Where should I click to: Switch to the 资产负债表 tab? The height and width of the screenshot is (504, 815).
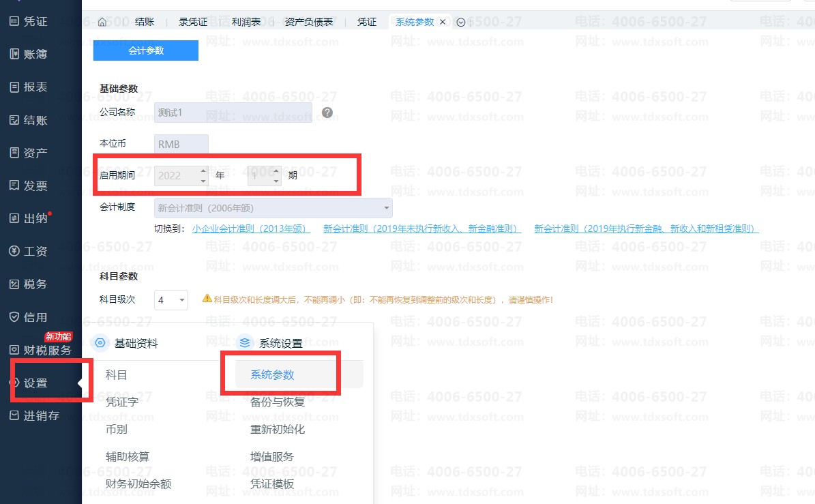click(309, 22)
